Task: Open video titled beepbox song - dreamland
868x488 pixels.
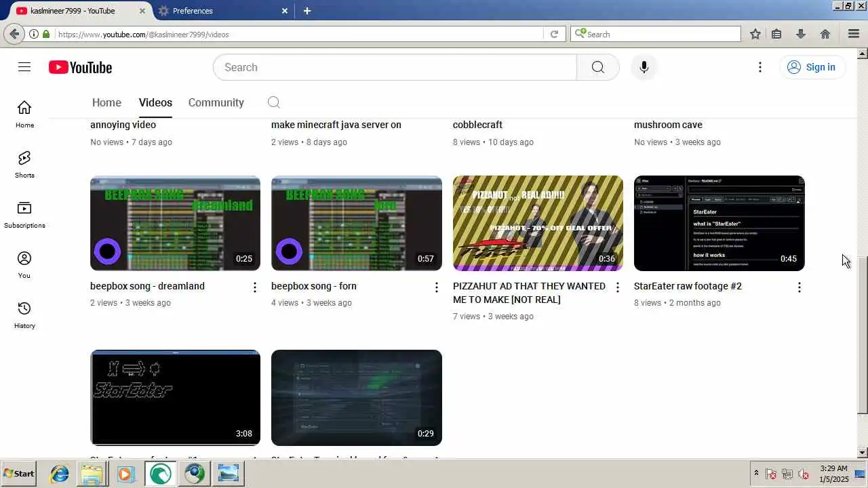Action: tap(147, 286)
